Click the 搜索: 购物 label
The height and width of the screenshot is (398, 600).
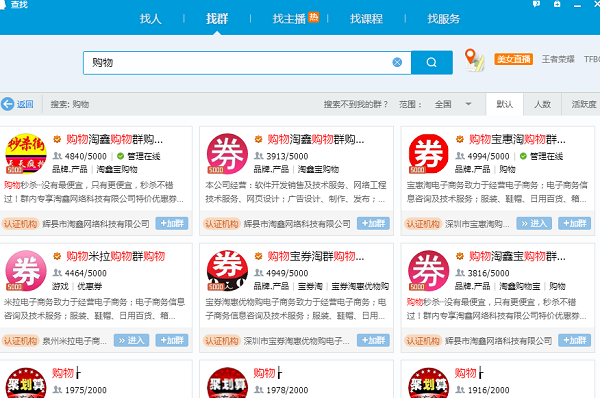(x=70, y=104)
